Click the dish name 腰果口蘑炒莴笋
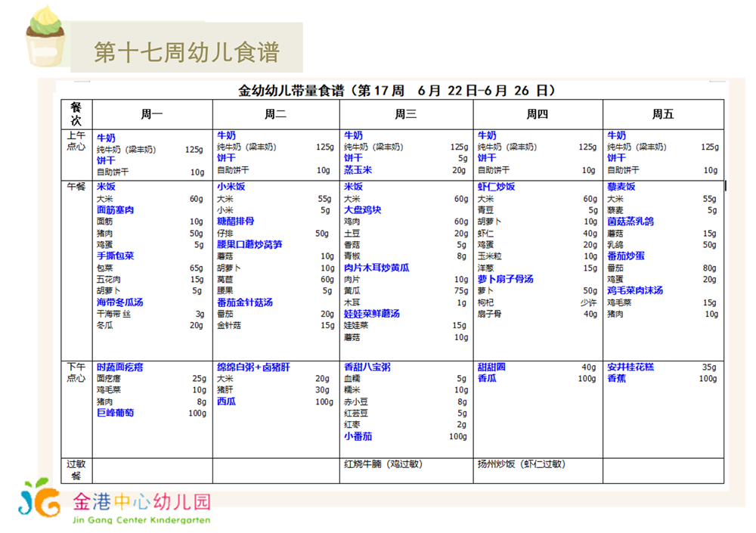The image size is (756, 533). [249, 244]
